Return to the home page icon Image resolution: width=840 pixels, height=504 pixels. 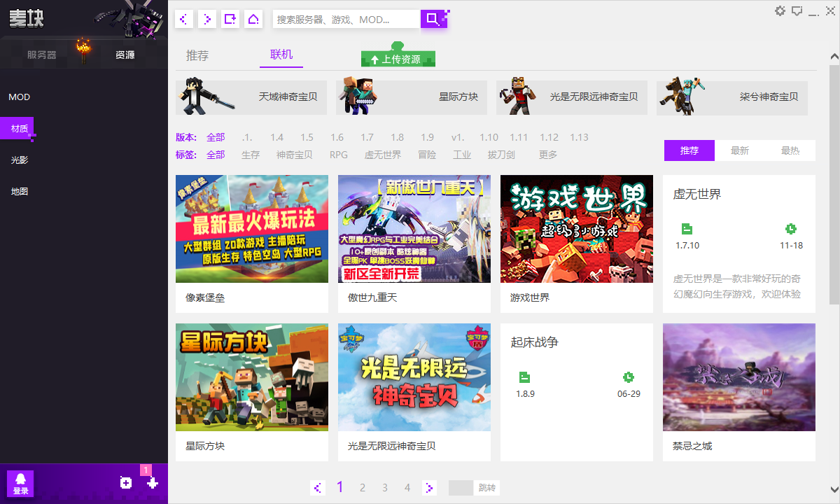click(253, 19)
